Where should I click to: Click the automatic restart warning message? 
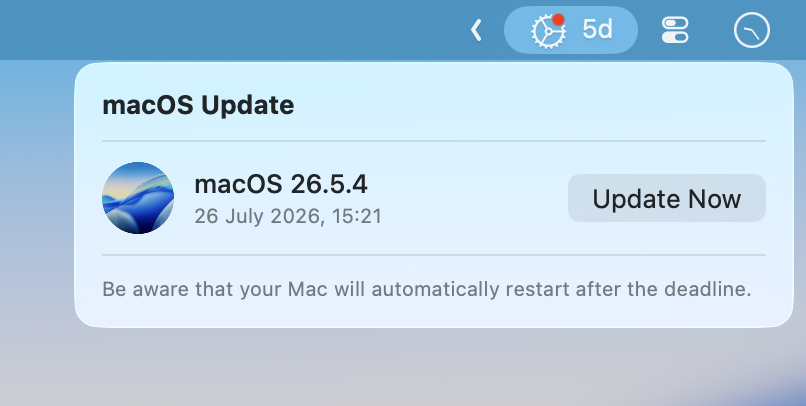(x=427, y=289)
